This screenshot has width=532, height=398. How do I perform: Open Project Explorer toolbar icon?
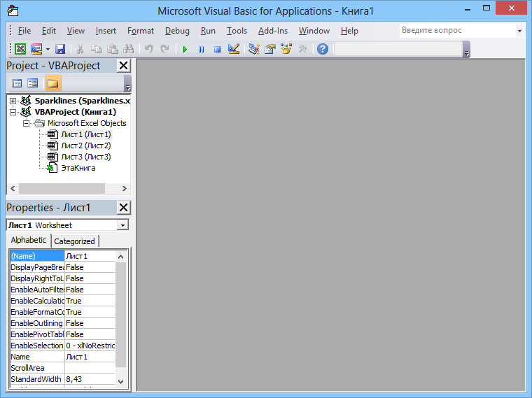(x=254, y=49)
